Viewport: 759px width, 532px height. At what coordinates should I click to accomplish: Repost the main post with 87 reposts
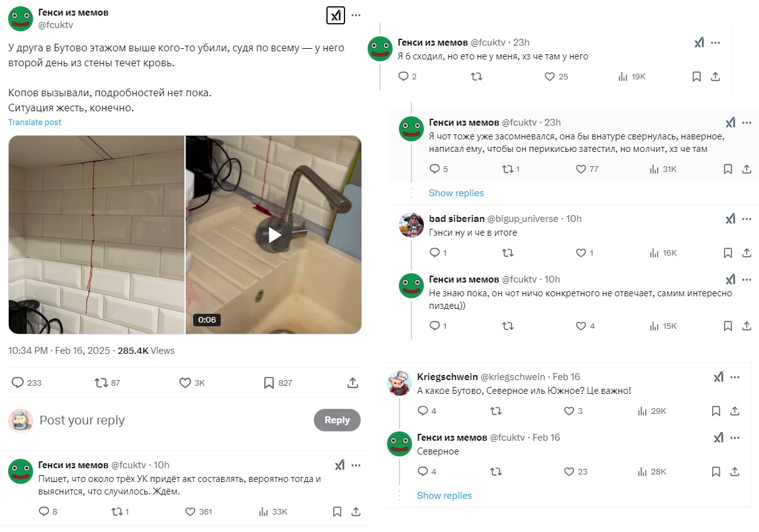(101, 383)
